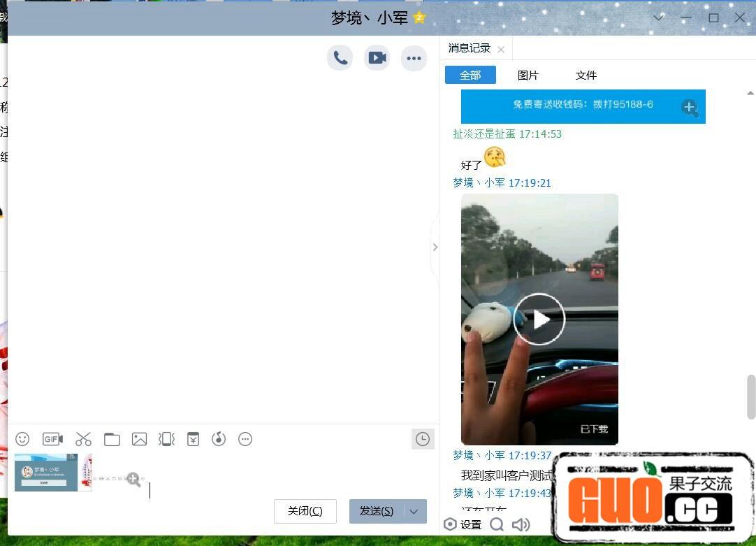The image size is (756, 546).
Task: Start a video call with the camera icon
Action: point(377,58)
